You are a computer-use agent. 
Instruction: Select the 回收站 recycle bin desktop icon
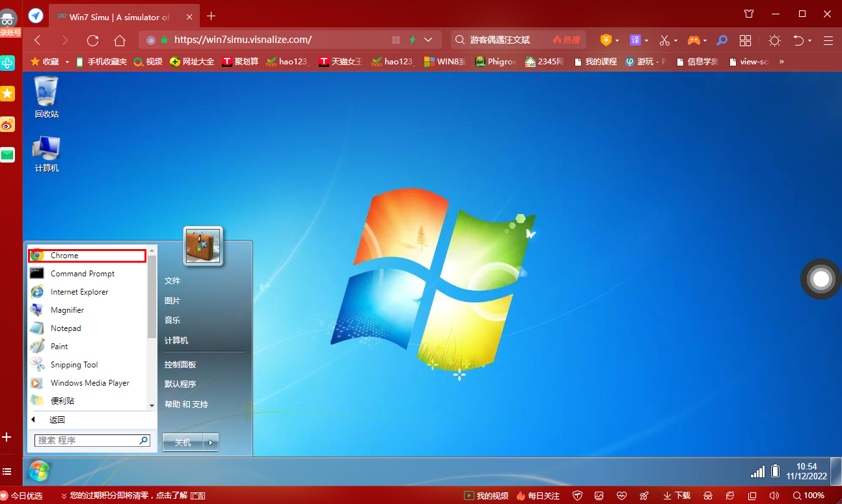coord(46,98)
